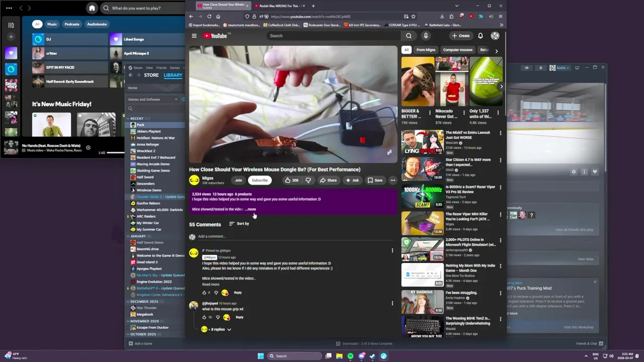Open Steam from Windows taskbar
Viewport: 644px width, 362px height.
(x=372, y=356)
